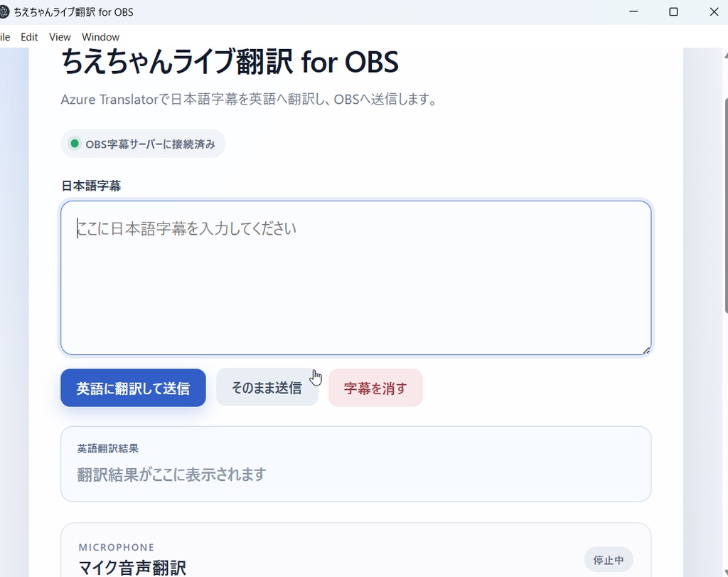Click the vertical scrollbar thumb
728x577 pixels.
(x=726, y=206)
